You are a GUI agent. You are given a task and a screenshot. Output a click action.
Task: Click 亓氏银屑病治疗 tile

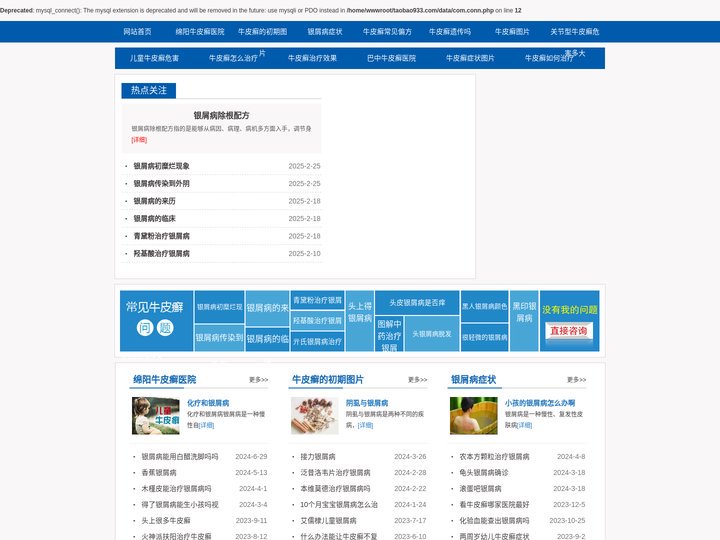317,341
